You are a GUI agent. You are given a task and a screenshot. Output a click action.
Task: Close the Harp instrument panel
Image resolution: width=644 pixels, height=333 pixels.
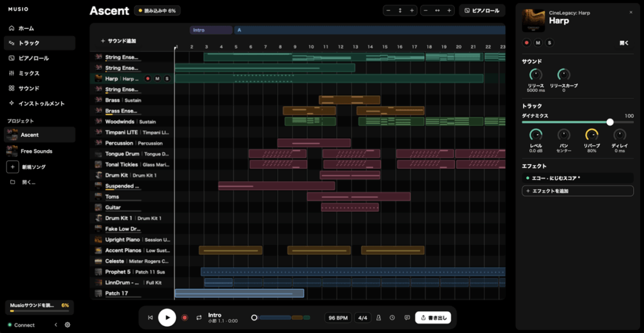(x=631, y=13)
